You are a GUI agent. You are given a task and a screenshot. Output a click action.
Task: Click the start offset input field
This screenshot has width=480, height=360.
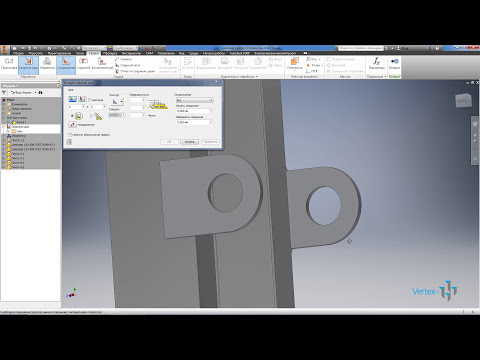(194, 111)
